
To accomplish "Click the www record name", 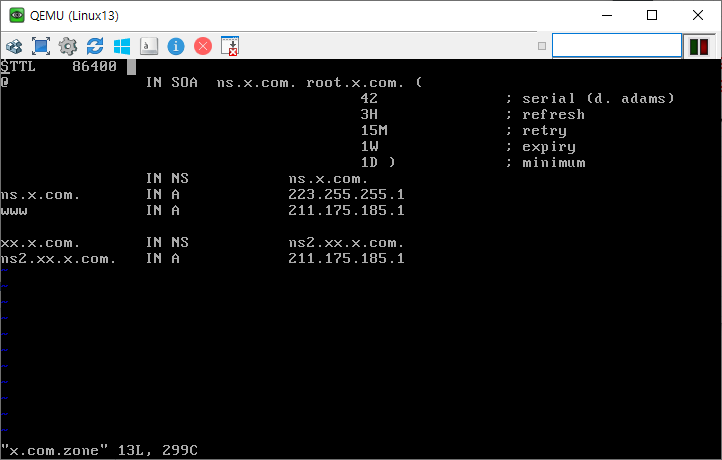I will pos(14,211).
